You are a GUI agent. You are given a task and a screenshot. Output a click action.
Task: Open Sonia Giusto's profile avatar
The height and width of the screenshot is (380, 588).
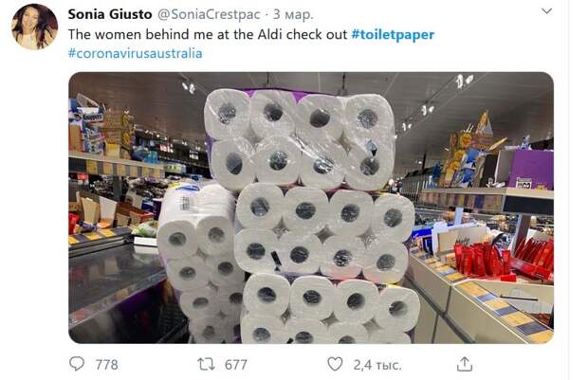coord(34,27)
